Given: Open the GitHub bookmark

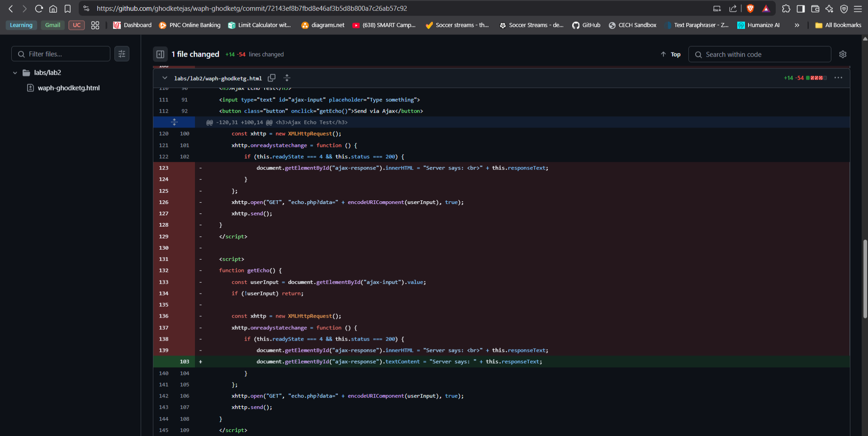Looking at the screenshot, I should [586, 25].
